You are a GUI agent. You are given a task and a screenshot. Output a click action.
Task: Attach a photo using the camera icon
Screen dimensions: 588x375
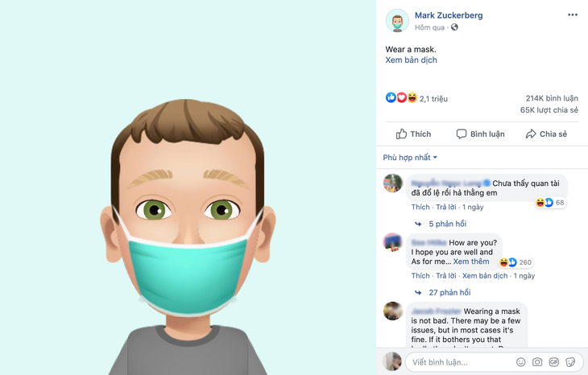537,362
